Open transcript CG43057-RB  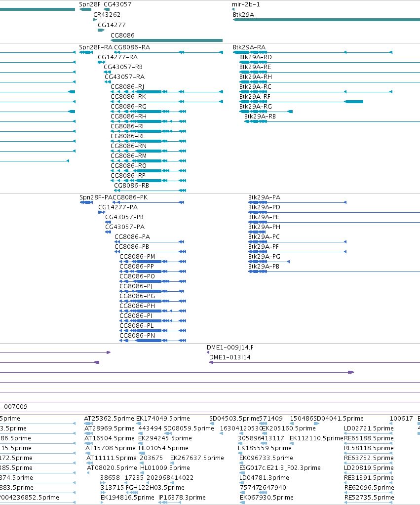click(x=123, y=67)
